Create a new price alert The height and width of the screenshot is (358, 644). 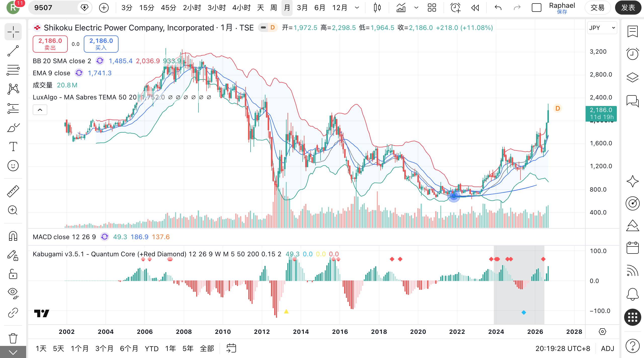pos(456,8)
